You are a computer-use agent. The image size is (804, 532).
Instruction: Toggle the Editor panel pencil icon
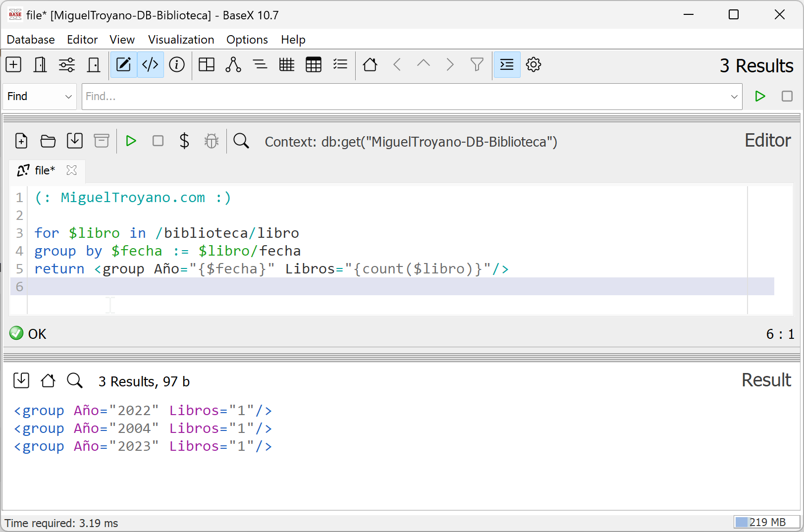coord(123,64)
